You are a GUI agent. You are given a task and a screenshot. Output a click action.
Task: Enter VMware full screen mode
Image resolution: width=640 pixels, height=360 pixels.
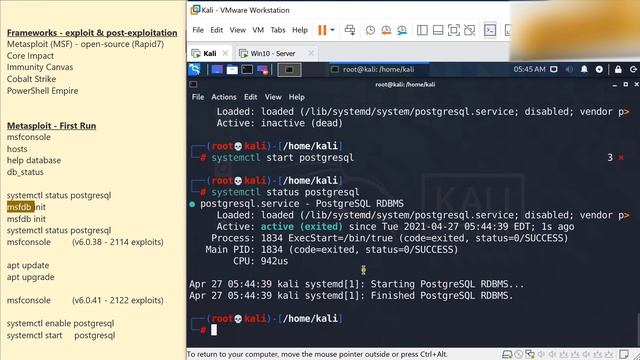[453, 30]
